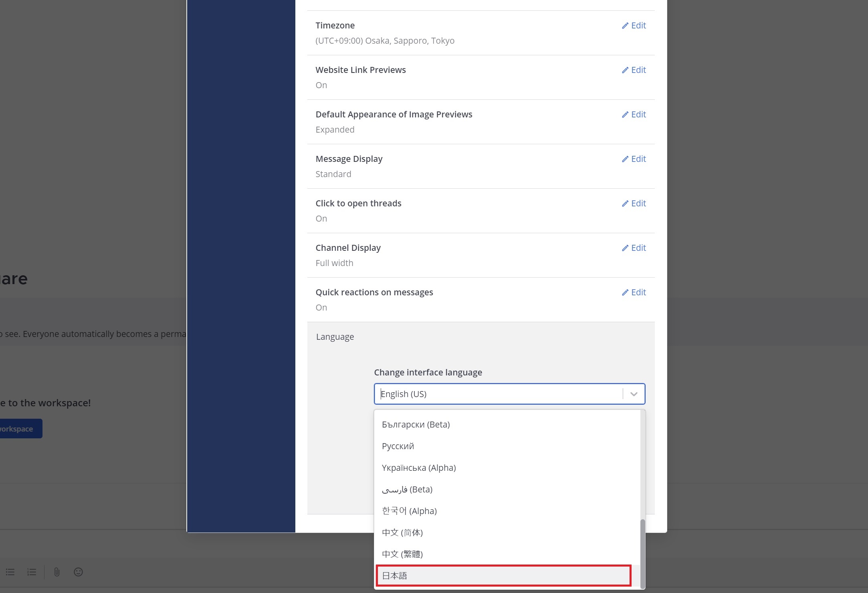Collapse the language dropdown chevron
Image resolution: width=868 pixels, height=593 pixels.
pyautogui.click(x=634, y=394)
